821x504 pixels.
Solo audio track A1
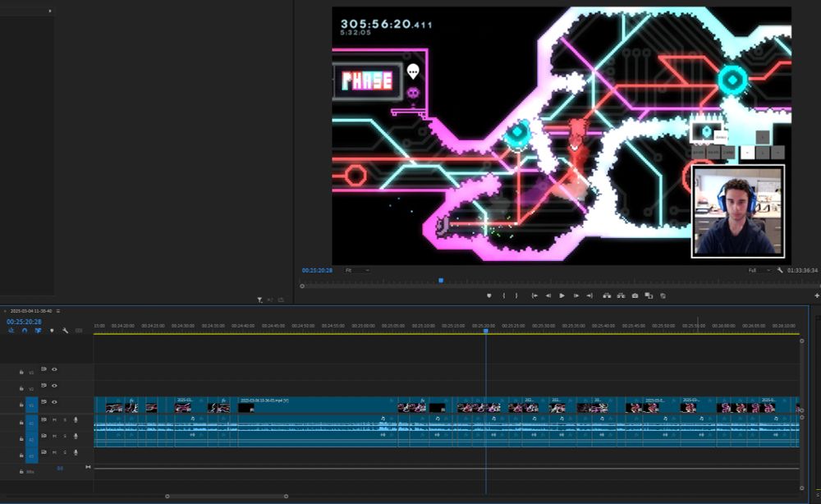point(66,419)
